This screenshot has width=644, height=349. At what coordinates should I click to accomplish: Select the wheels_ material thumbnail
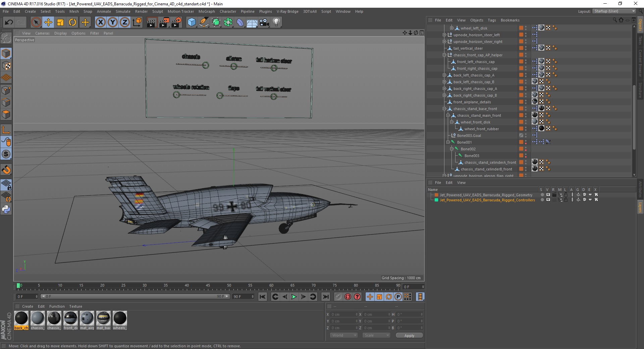pyautogui.click(x=120, y=320)
